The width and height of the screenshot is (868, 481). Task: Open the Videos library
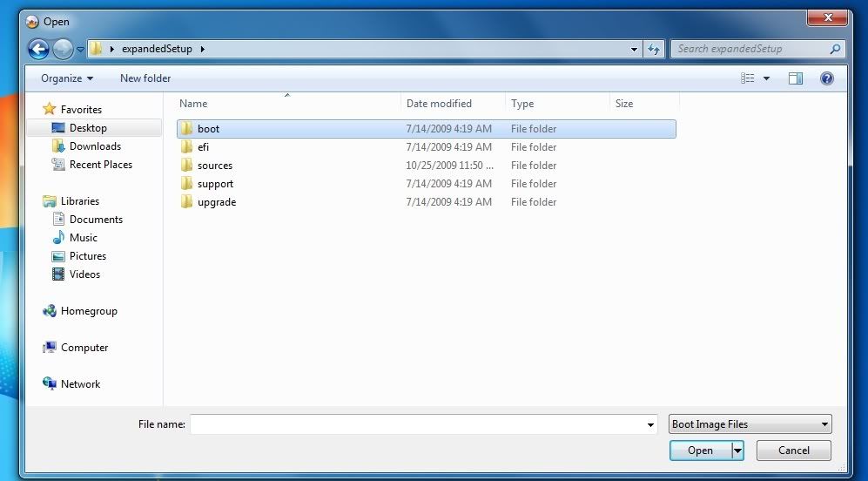tap(84, 274)
